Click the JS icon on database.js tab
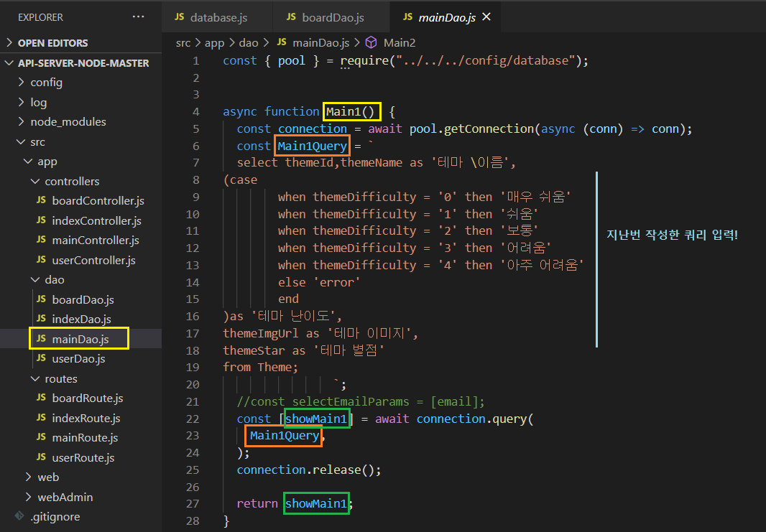The image size is (766, 532). 180,17
